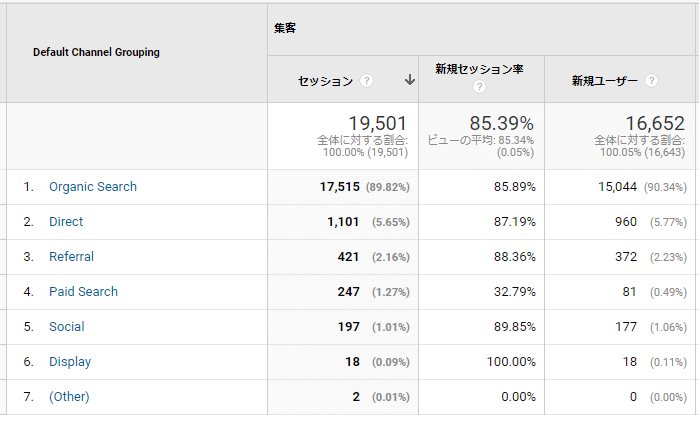Select Referral new session rate 88.36%
This screenshot has height=421, width=699.
tap(514, 257)
